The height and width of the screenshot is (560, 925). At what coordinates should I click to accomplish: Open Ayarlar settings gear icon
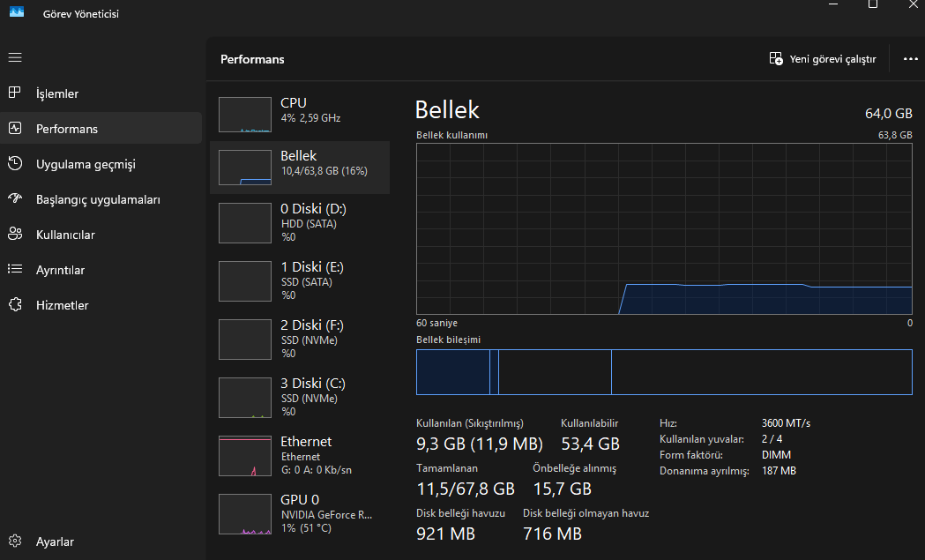point(15,541)
